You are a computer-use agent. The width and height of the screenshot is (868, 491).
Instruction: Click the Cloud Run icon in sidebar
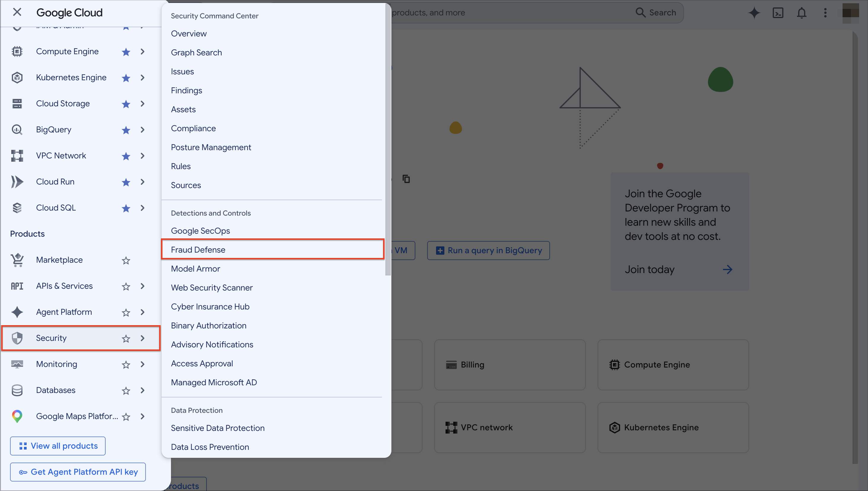coord(17,182)
